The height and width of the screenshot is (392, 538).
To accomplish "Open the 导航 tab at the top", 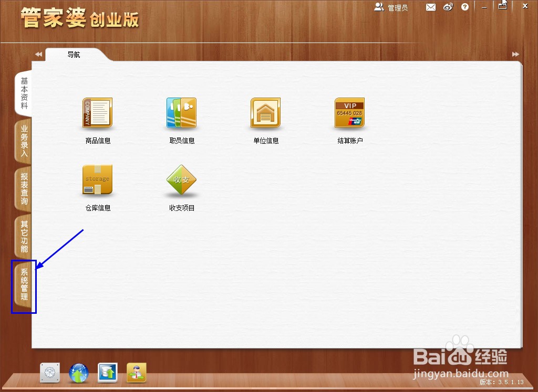I will (74, 54).
